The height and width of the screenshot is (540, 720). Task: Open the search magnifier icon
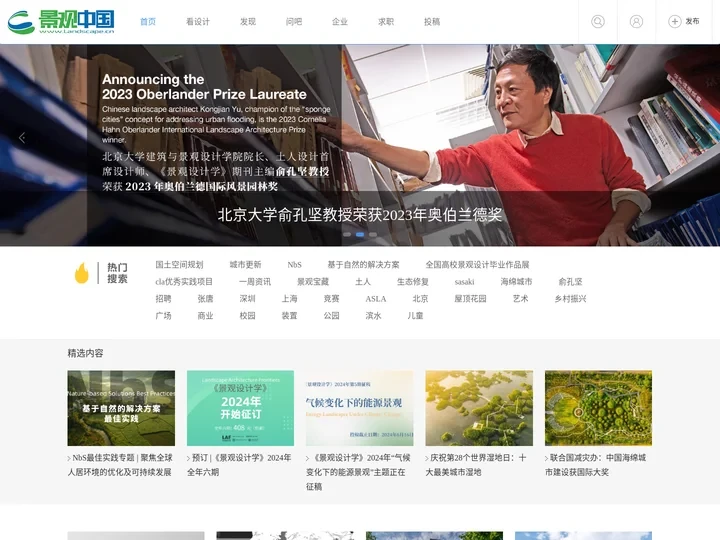point(597,22)
